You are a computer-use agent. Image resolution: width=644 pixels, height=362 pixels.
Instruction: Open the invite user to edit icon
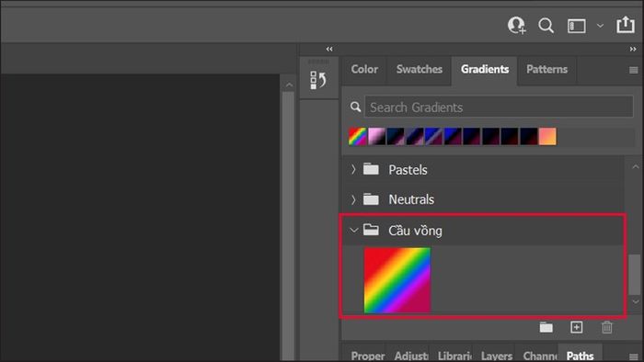click(x=516, y=25)
